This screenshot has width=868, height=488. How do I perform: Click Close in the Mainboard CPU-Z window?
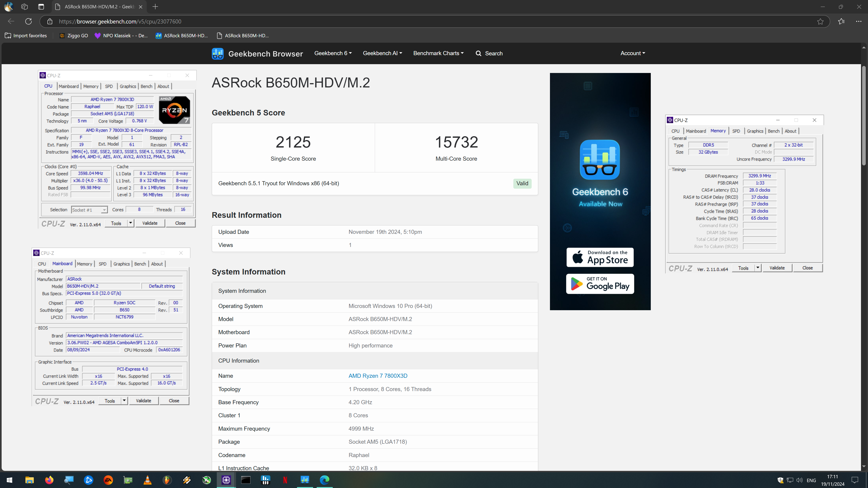tap(174, 401)
